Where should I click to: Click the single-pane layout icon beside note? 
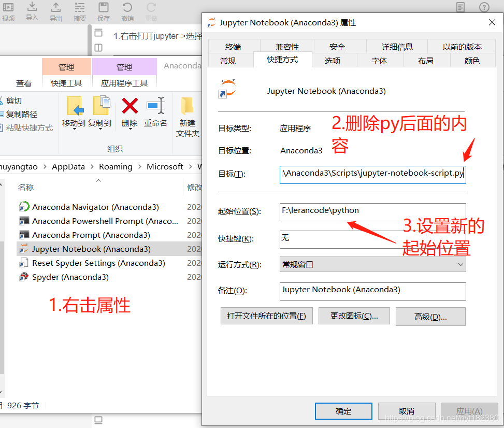click(98, 33)
